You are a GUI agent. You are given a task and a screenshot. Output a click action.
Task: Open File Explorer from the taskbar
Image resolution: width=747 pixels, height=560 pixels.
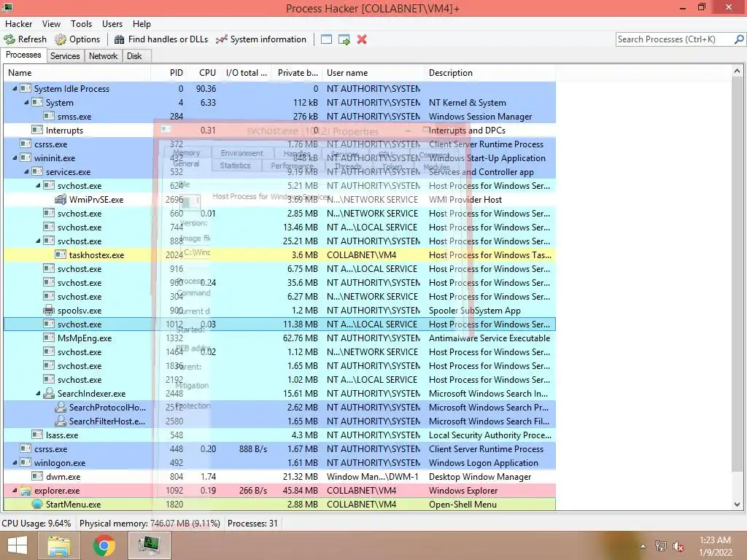pos(59,545)
